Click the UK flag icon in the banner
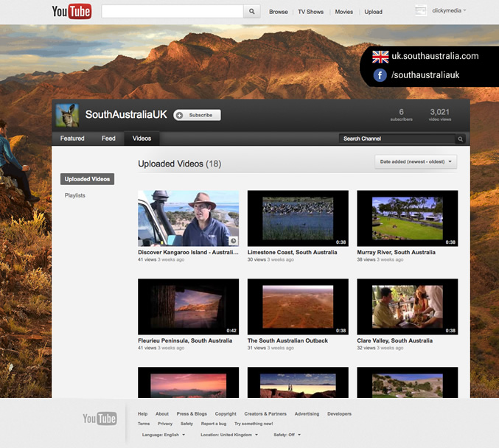 pos(380,56)
